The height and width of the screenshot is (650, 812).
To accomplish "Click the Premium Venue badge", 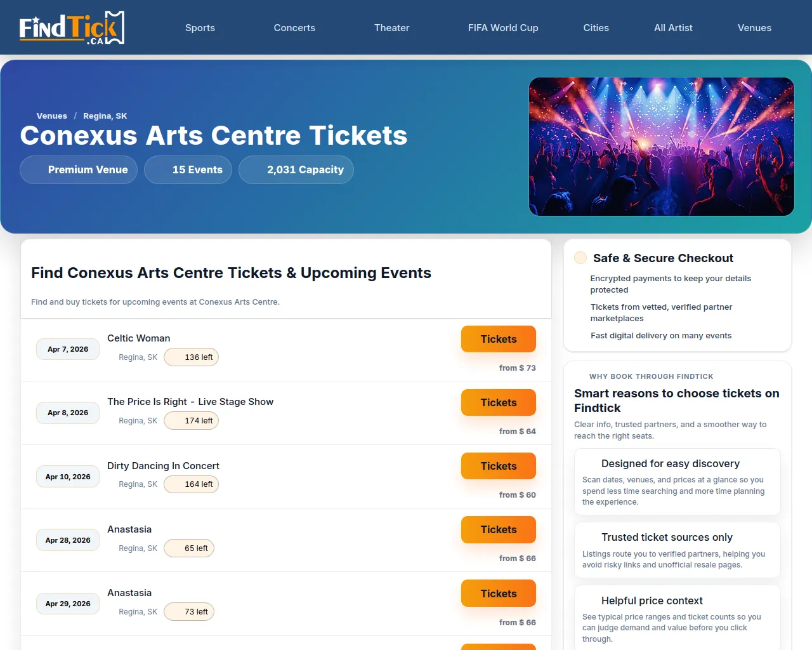I will click(x=79, y=170).
